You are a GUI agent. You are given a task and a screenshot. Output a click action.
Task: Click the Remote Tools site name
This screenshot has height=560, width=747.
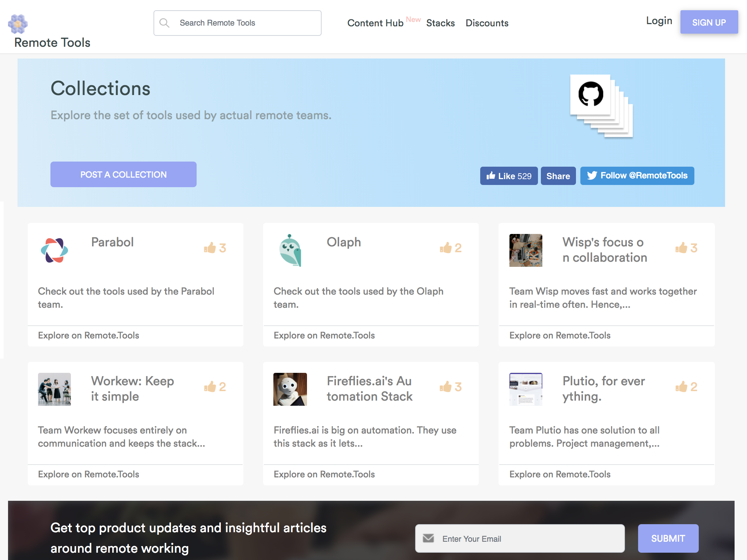(52, 42)
